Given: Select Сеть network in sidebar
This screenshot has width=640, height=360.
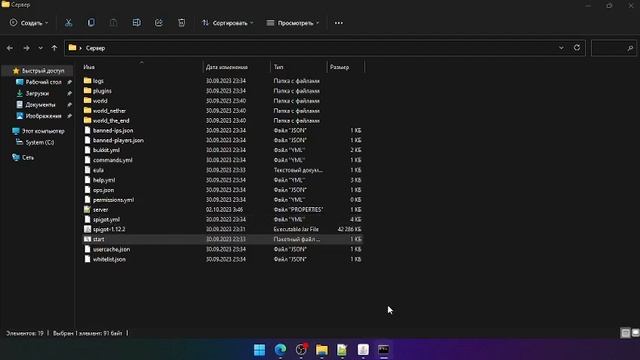Looking at the screenshot, I should coord(28,158).
